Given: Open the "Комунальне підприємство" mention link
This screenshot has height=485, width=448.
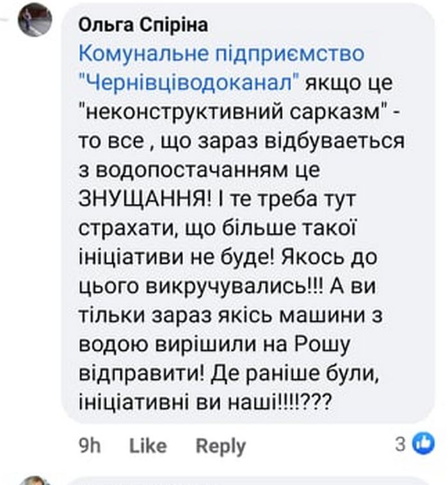Looking at the screenshot, I should (221, 52).
